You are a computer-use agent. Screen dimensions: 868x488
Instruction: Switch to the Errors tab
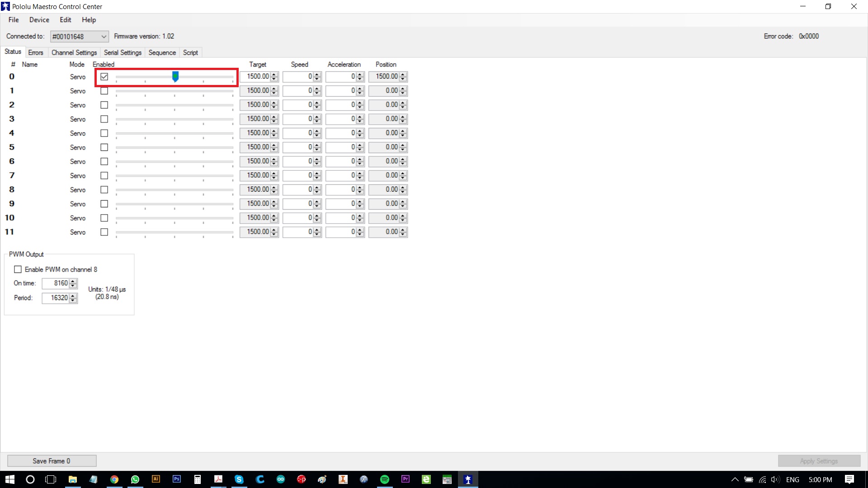[36, 52]
